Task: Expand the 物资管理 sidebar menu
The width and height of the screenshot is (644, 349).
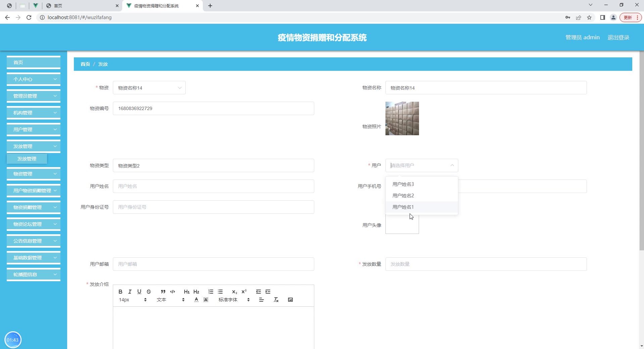Action: (x=34, y=174)
